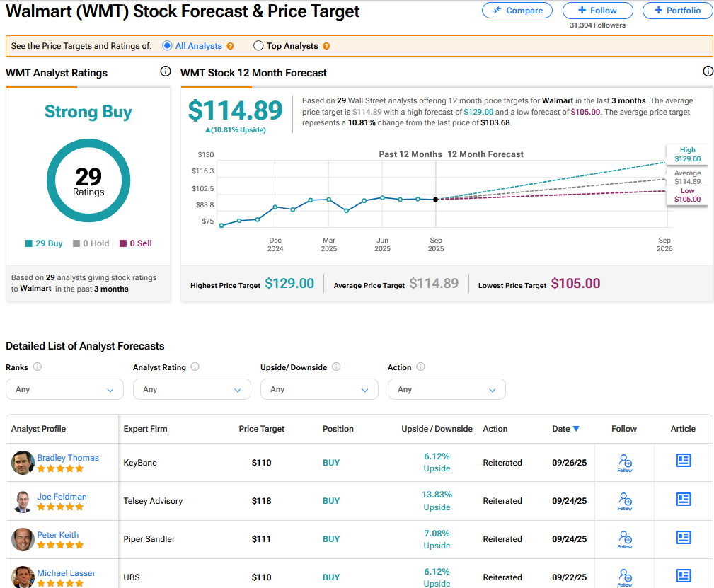The image size is (714, 588).
Task: Click Joe Feldman profile photo
Action: pos(23,501)
